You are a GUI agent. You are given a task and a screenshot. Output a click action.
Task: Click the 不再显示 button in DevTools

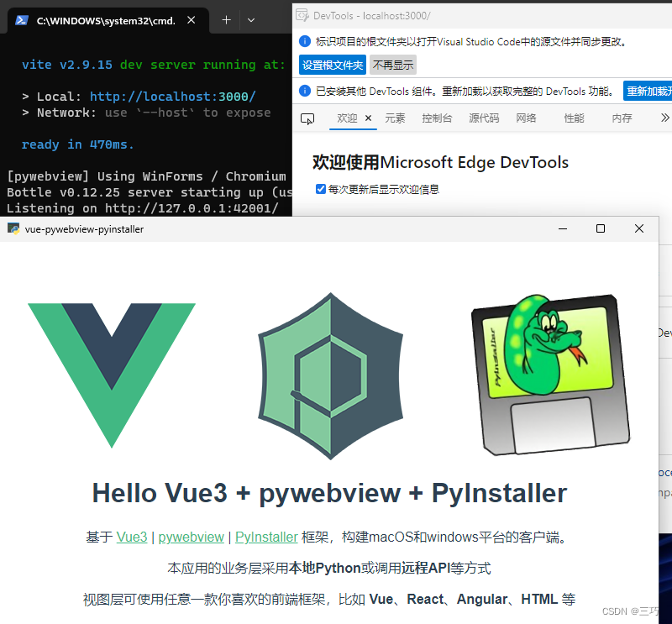(x=393, y=65)
